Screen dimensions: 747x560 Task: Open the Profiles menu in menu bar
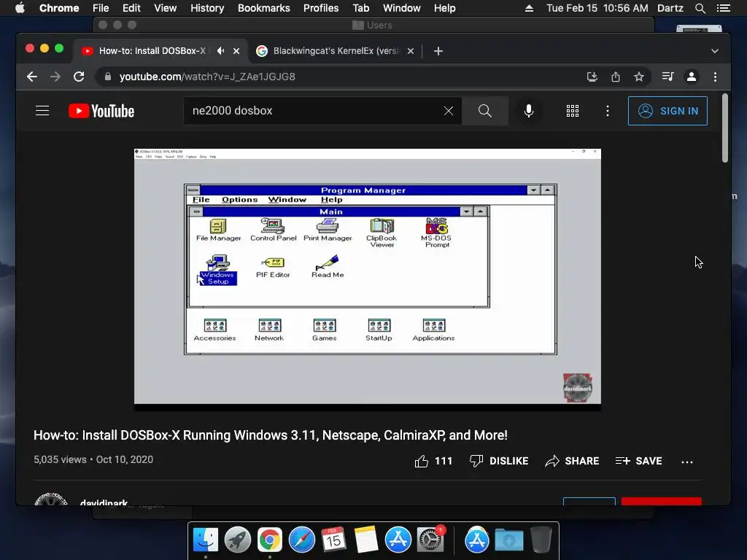coord(321,8)
